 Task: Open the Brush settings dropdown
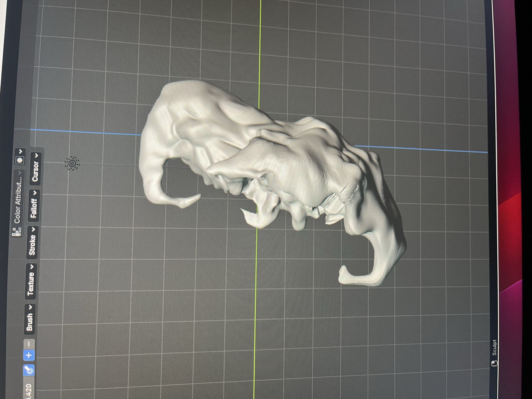[30, 319]
